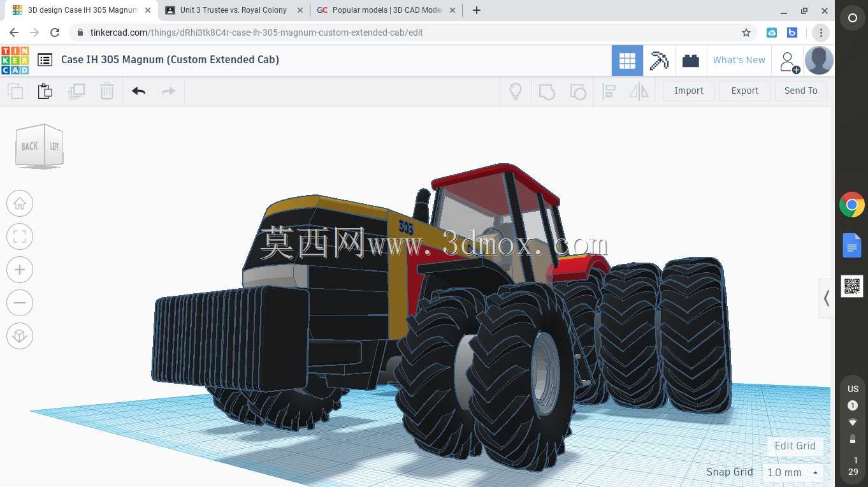Undo the last action
The image size is (868, 487).
[139, 91]
